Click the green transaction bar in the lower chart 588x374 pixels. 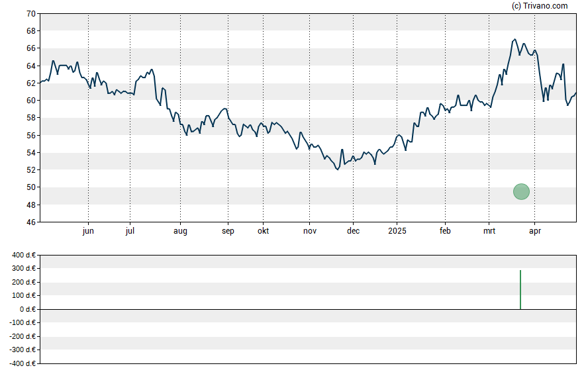tap(520, 290)
